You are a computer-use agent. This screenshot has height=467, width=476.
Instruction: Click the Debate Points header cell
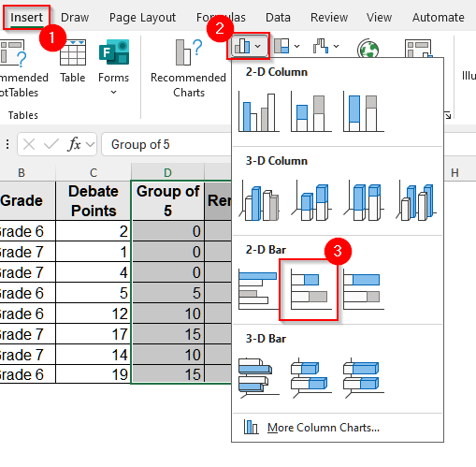point(94,200)
